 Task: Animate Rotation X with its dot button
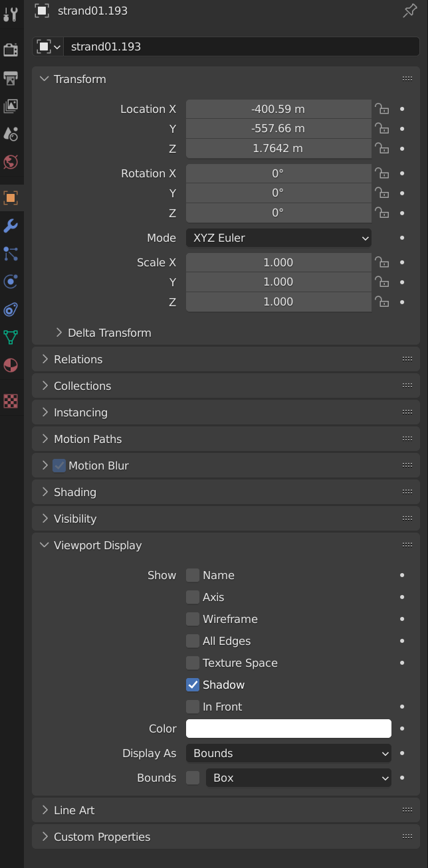(402, 173)
